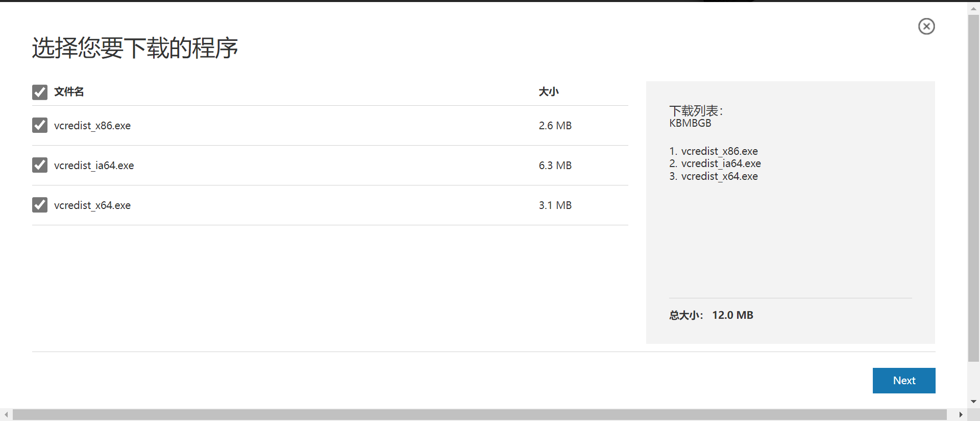Toggle the select-all 文件名 checkbox
This screenshot has width=980, height=421.
(40, 92)
